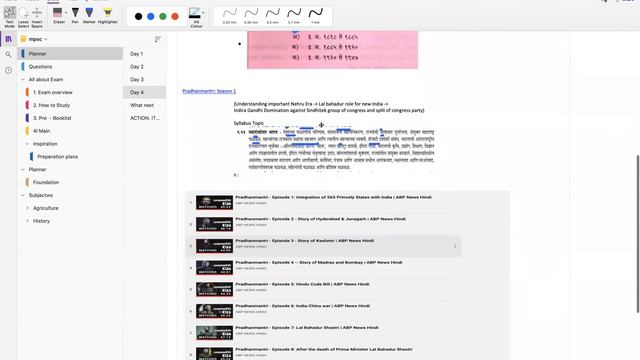Open the What next page
The height and width of the screenshot is (360, 640).
click(x=144, y=105)
